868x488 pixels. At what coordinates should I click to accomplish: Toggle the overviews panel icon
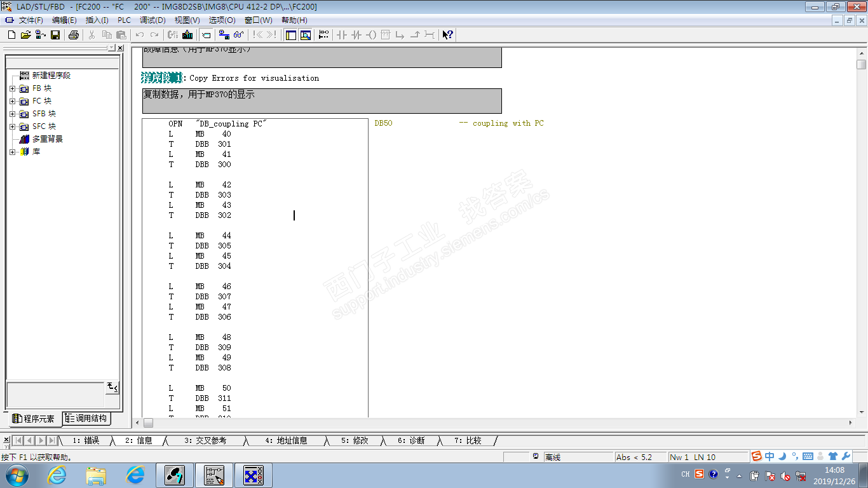click(291, 35)
